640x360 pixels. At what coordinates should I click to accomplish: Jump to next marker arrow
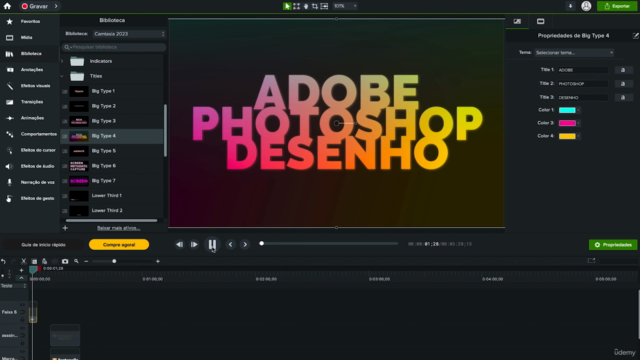245,244
